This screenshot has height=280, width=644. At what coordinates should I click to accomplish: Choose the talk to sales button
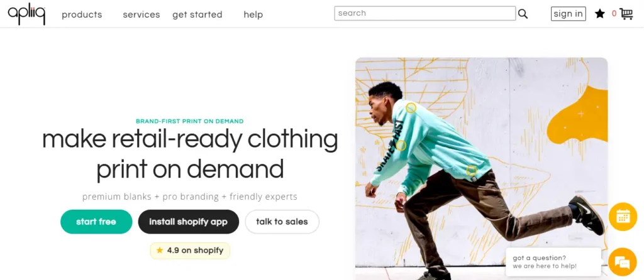pyautogui.click(x=282, y=222)
